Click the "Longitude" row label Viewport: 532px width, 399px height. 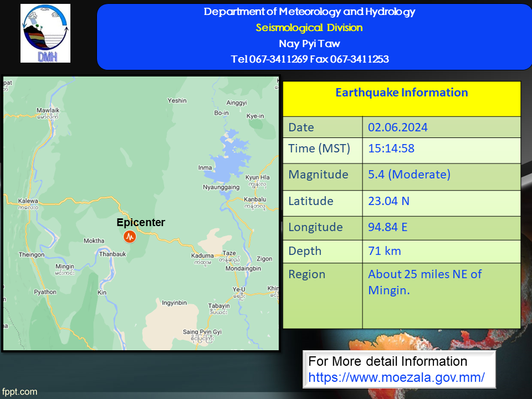click(x=315, y=227)
